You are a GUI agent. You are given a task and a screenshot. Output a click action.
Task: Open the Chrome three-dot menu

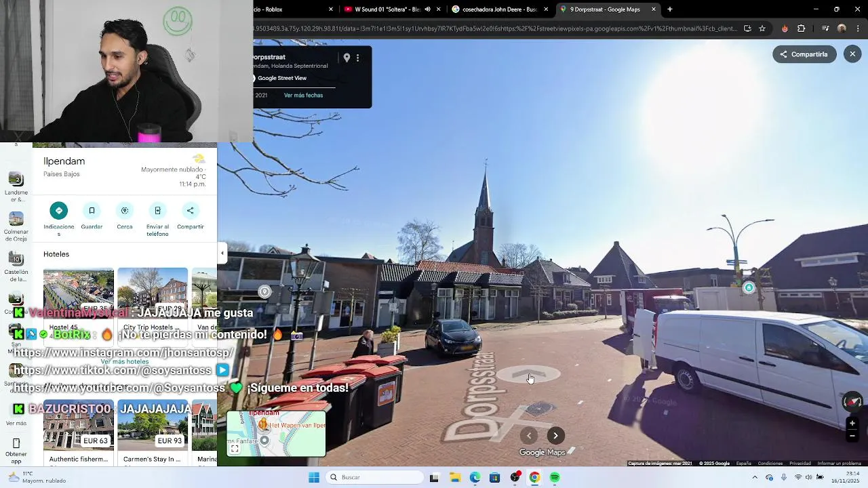tap(859, 28)
